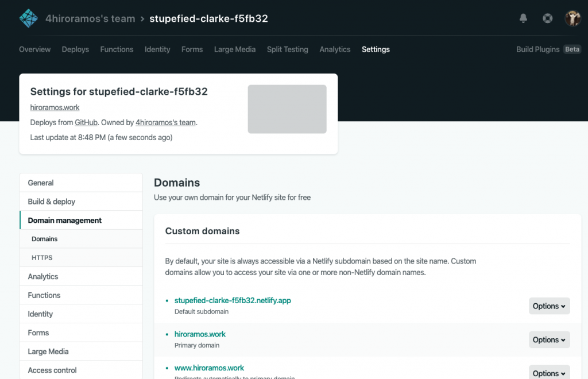Select Analytics in settings sidebar
This screenshot has width=588, height=379.
coord(81,276)
